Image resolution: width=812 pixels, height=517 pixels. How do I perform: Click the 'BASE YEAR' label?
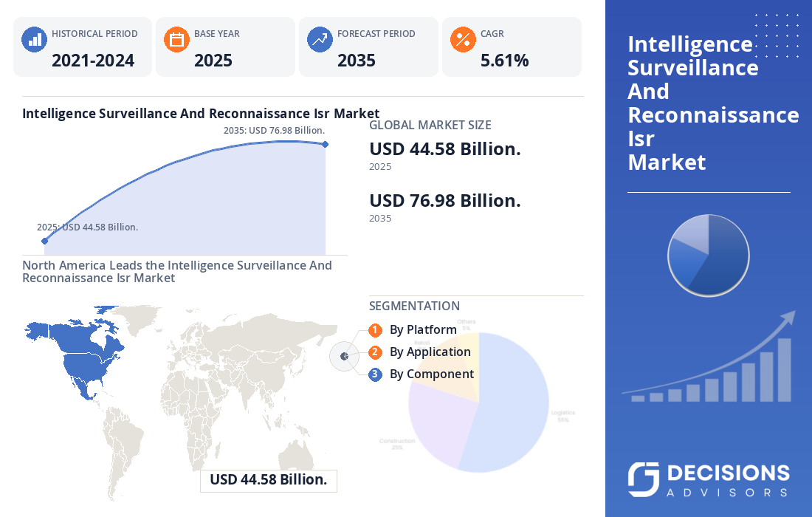(x=217, y=34)
